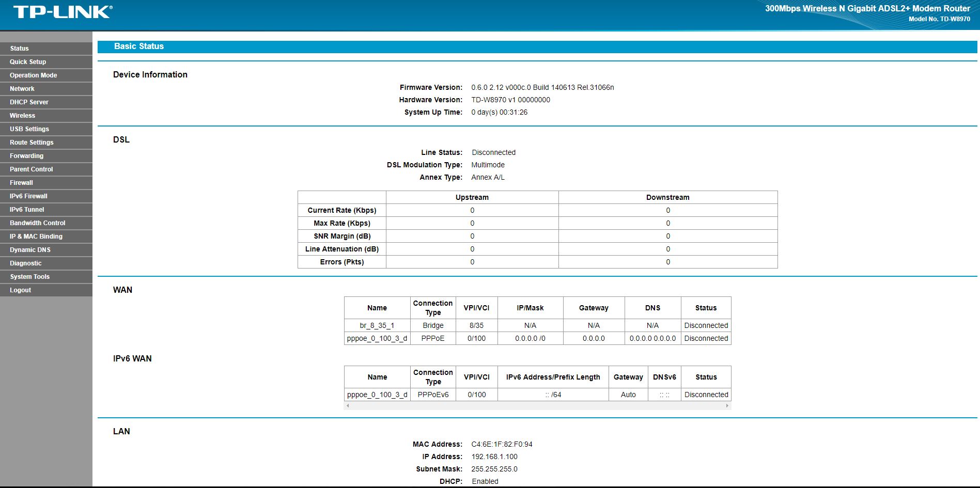The height and width of the screenshot is (488, 980).
Task: Click Line Attenuation (dB) row label
Action: coord(341,249)
